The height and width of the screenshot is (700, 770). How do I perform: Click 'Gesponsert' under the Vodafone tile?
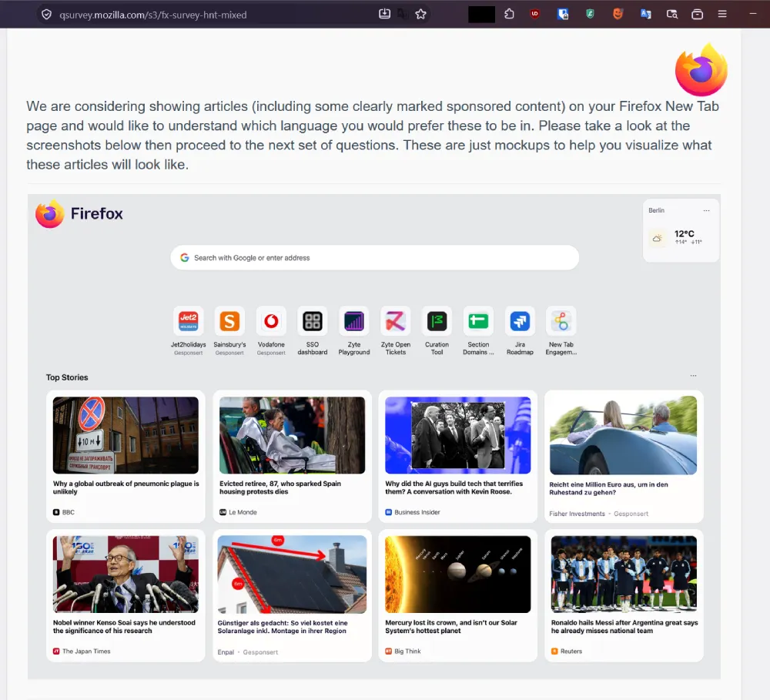(x=271, y=353)
